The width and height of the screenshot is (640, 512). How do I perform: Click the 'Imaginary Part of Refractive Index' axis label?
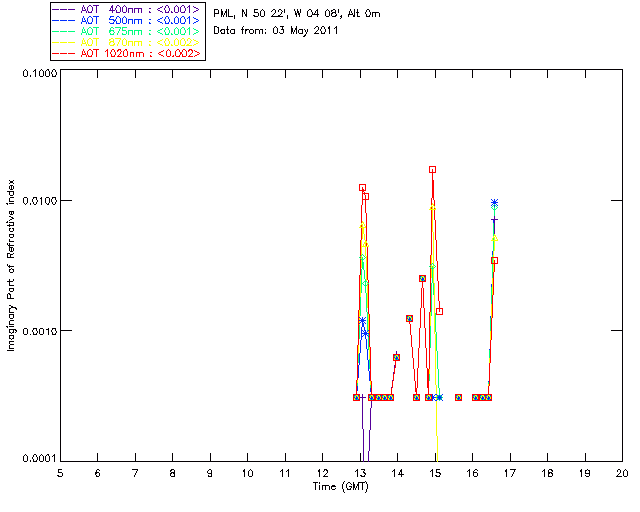(x=11, y=265)
